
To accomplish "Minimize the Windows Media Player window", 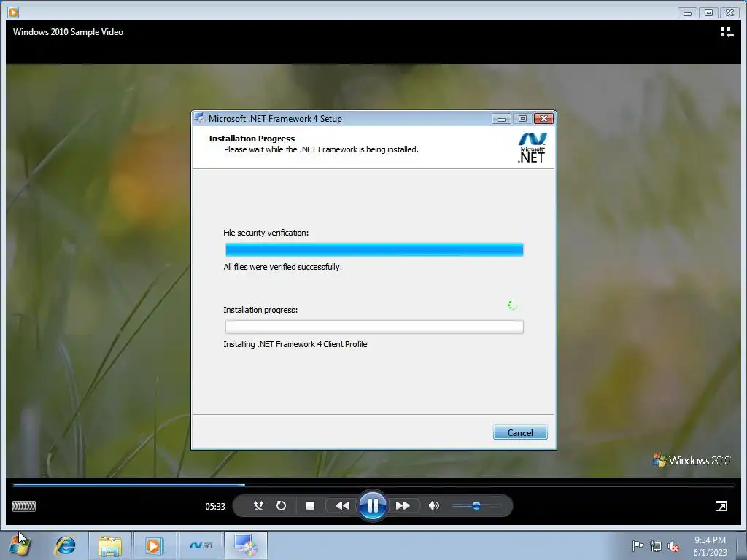I will [687, 13].
